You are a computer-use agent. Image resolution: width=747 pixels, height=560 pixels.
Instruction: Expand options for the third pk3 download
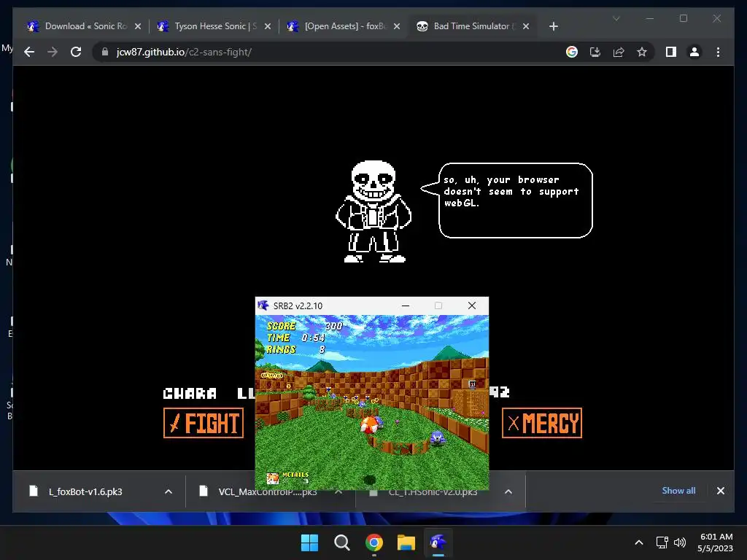coord(508,492)
